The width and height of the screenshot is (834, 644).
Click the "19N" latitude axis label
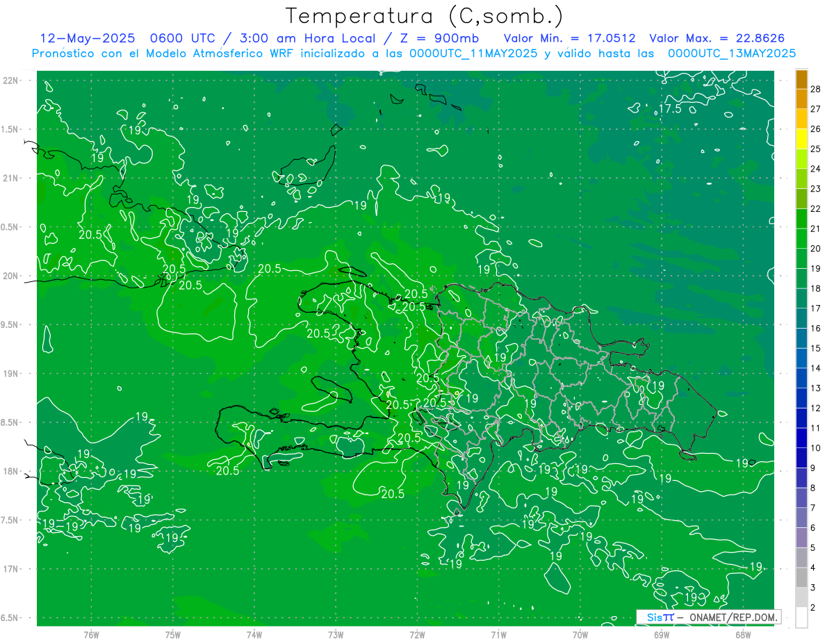tap(10, 374)
